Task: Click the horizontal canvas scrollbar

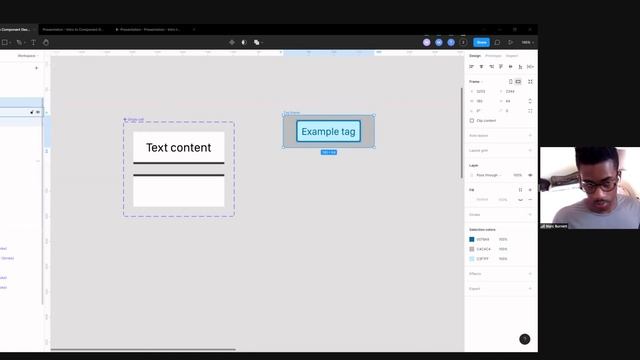Action: click(x=143, y=349)
